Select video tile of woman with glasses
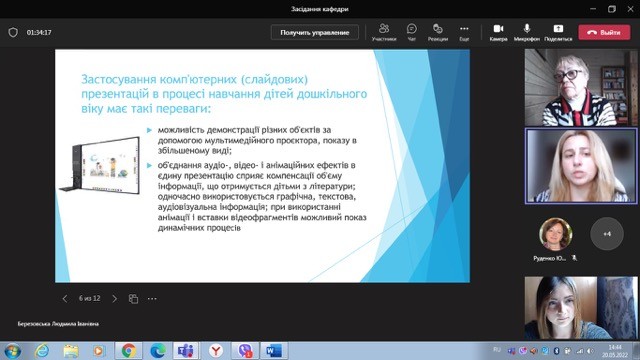Viewport: 640px width, 360px height. pyautogui.click(x=581, y=87)
